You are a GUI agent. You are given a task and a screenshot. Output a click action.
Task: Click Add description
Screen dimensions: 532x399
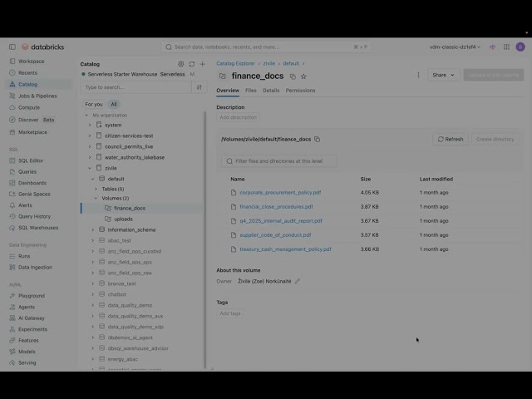(x=239, y=117)
